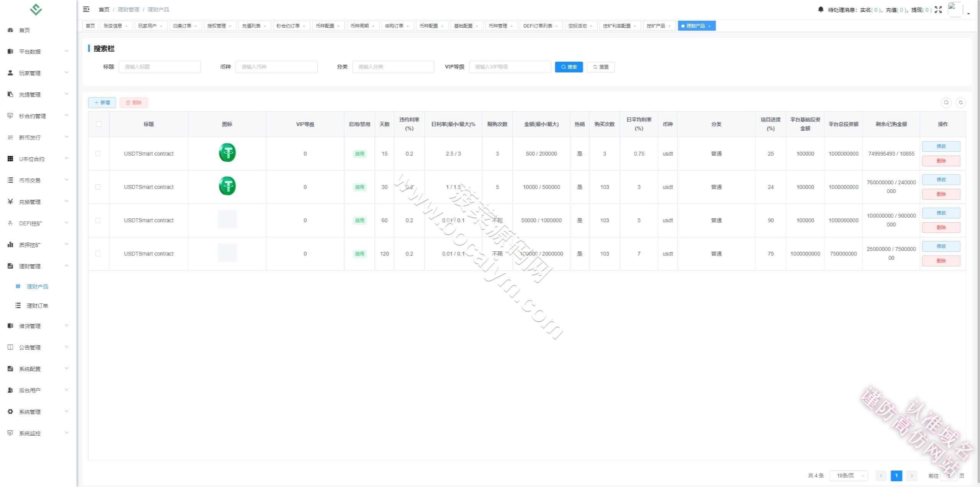
Task: Open 首页 in the sidebar
Action: point(24,30)
